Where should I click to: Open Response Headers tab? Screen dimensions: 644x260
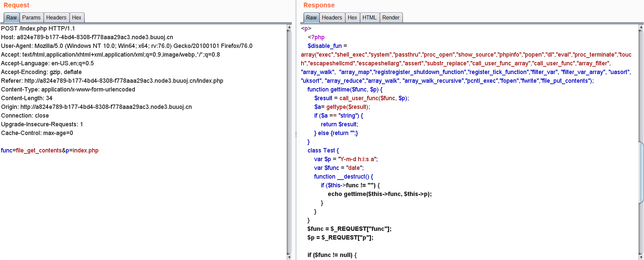(332, 17)
